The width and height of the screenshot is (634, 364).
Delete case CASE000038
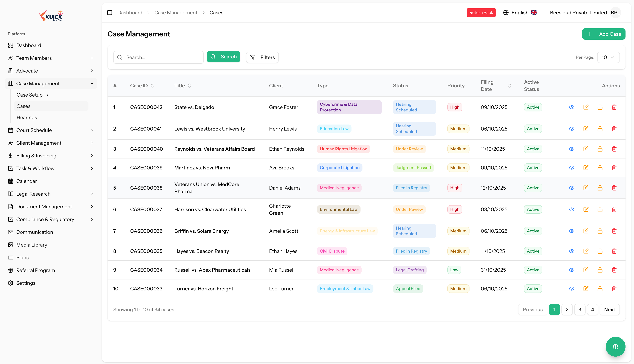point(614,188)
